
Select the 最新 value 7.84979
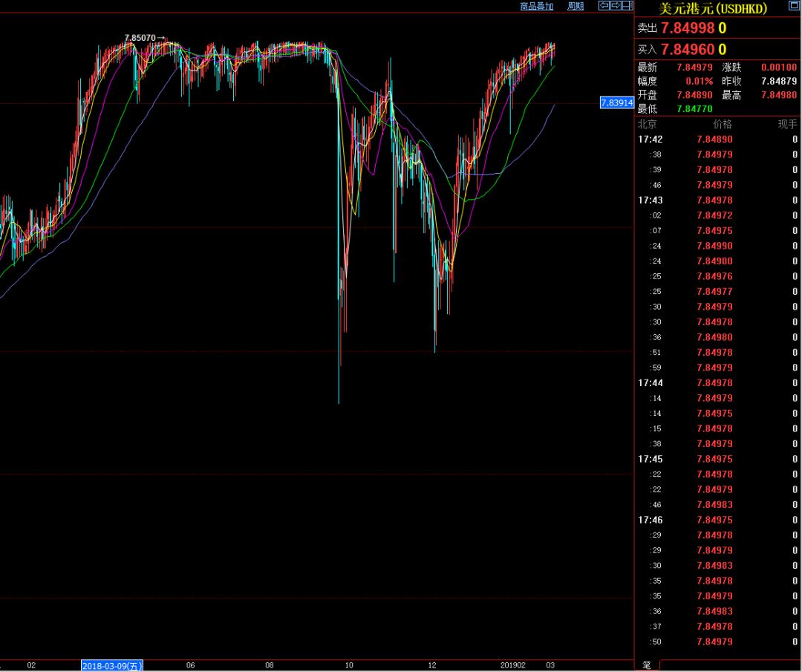coord(694,67)
